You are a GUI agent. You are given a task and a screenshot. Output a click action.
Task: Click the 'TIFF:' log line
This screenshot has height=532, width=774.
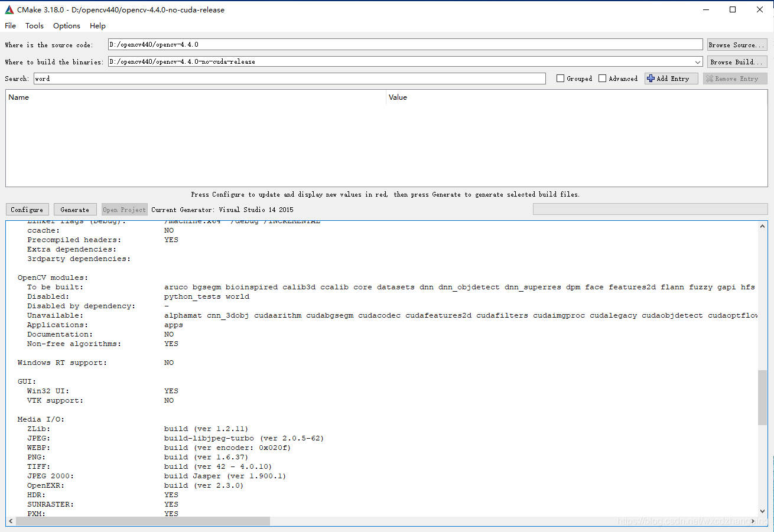(x=38, y=466)
